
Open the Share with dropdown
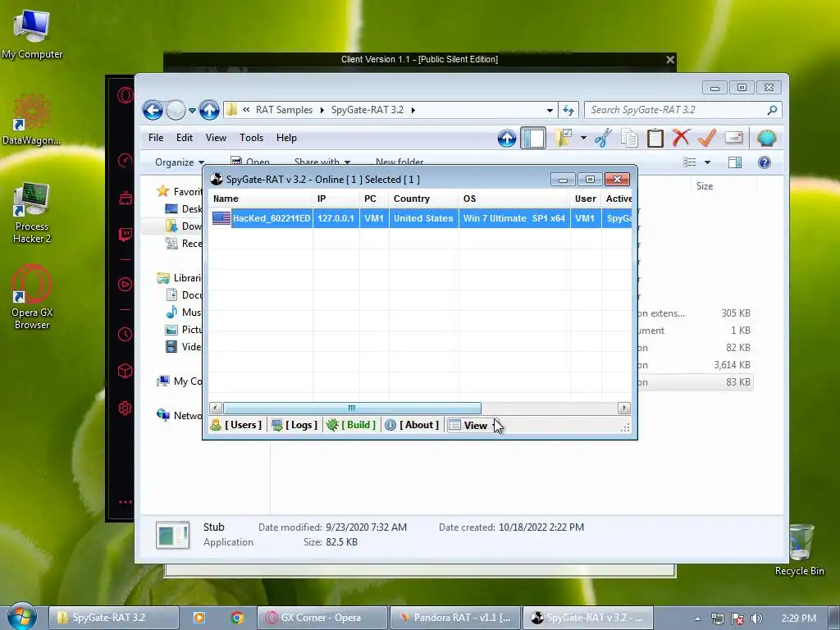(322, 162)
